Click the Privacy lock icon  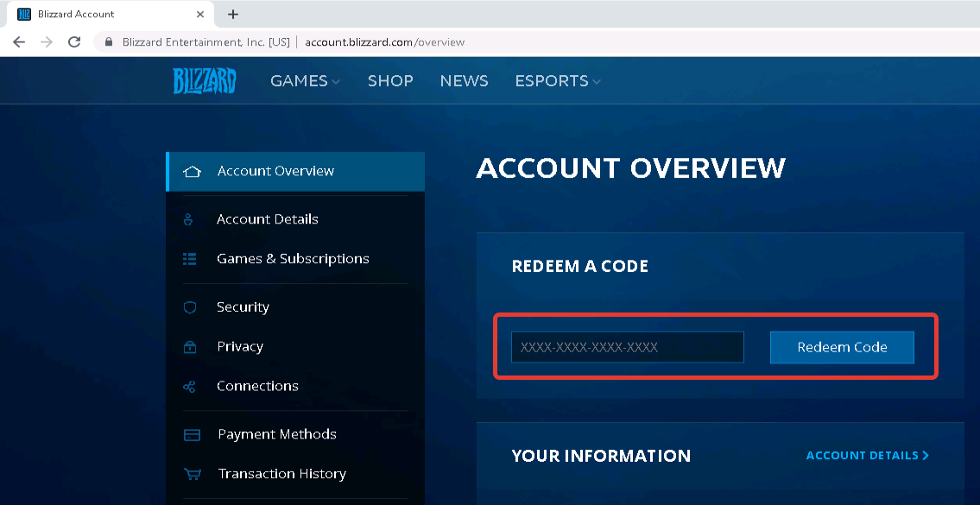pyautogui.click(x=190, y=347)
